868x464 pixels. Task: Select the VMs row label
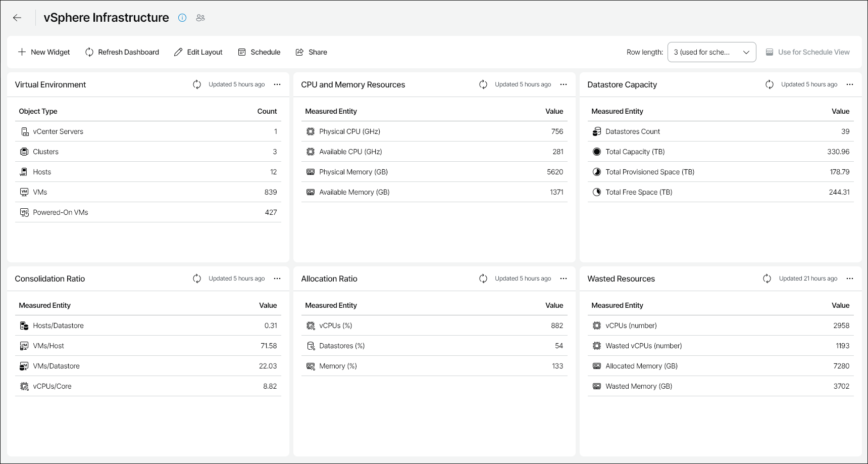coord(40,192)
